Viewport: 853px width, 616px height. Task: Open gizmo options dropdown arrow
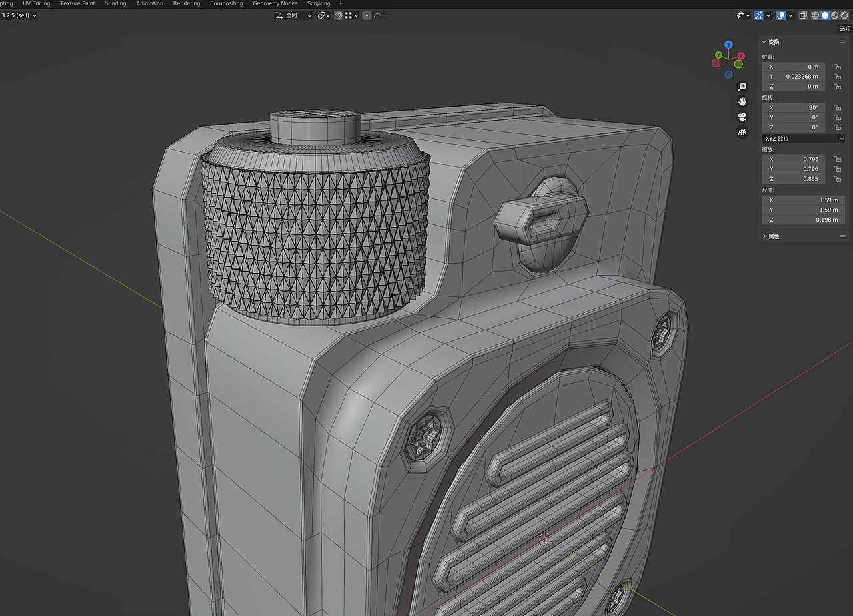click(768, 15)
